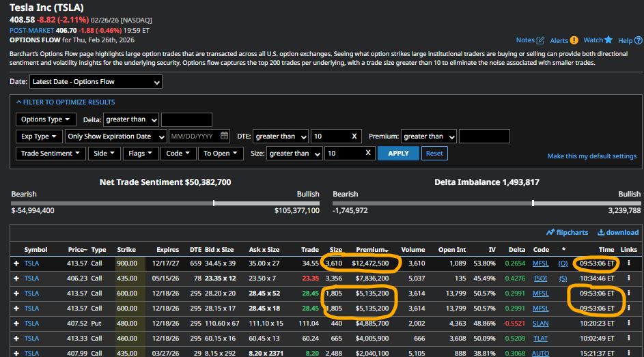Image resolution: width=644 pixels, height=357 pixels.
Task: Expand the 480.00 Put row with plus icon
Action: click(16, 324)
